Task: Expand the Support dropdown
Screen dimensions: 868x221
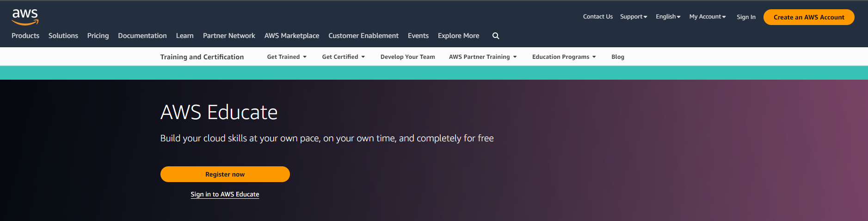Action: click(634, 17)
